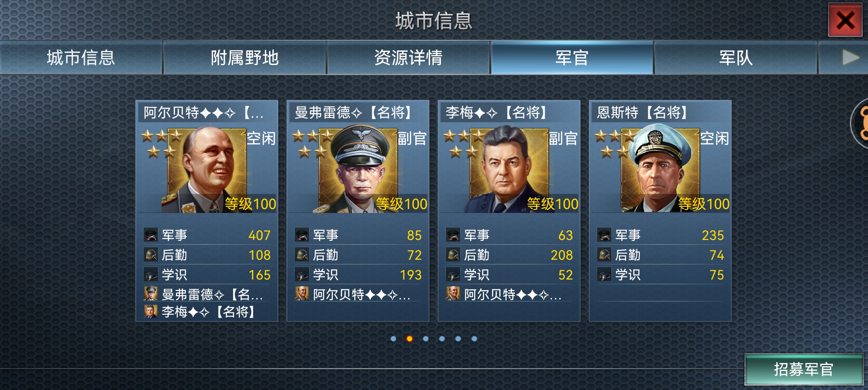
Task: Tap 阿尔贝特 mini portrait on 曼弗雷德 card
Action: tap(302, 294)
